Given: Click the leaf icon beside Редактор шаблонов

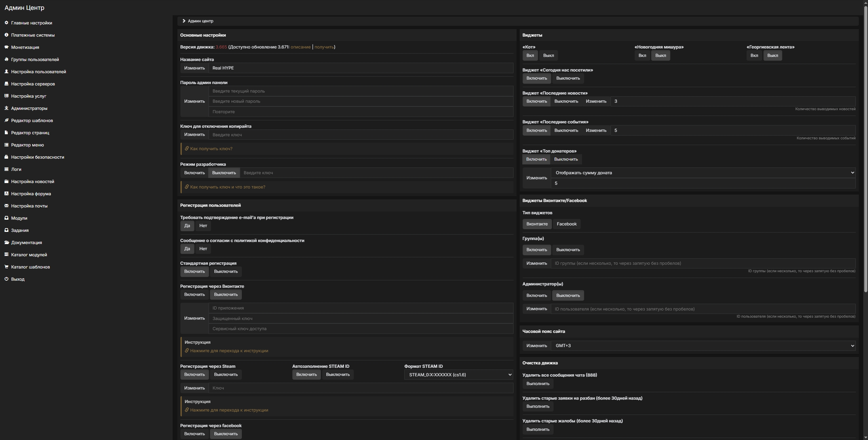Looking at the screenshot, I should click(6, 120).
